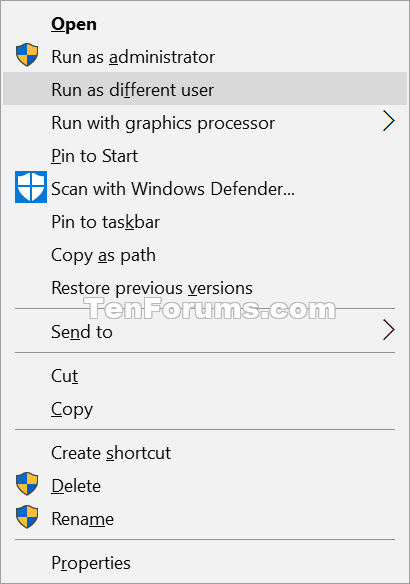Click the blue Windows Defender shield icon
Image resolution: width=410 pixels, height=584 pixels.
click(31, 187)
